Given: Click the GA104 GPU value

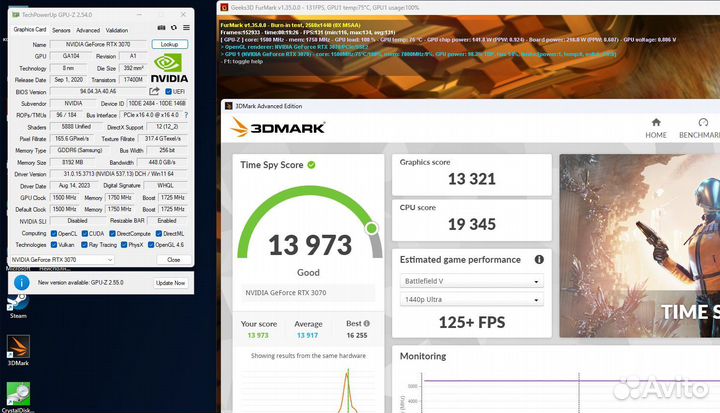Looking at the screenshot, I should 71,56.
